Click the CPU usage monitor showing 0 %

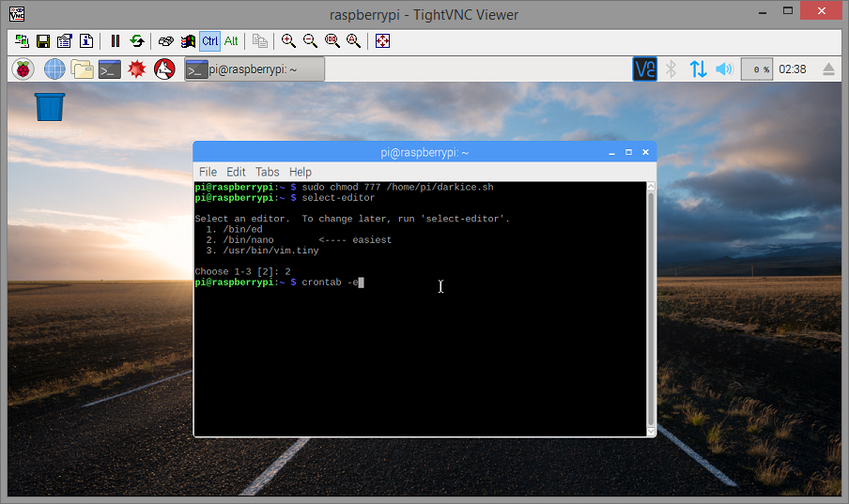point(756,69)
